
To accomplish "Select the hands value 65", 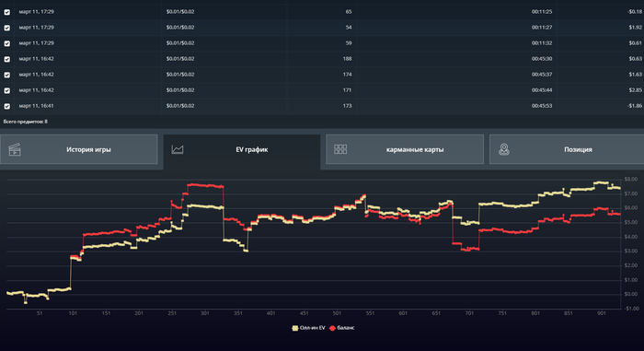I will click(x=349, y=12).
